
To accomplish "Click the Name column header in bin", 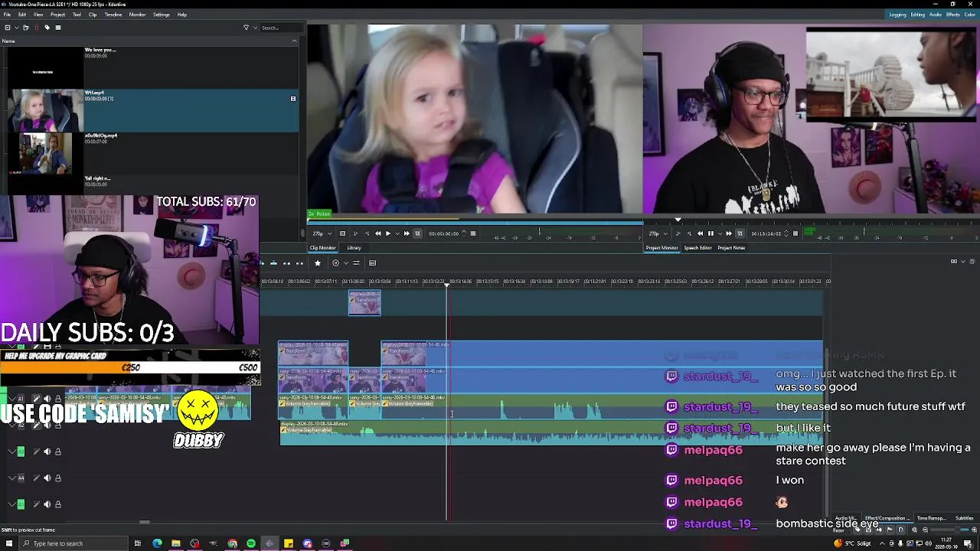I will pyautogui.click(x=149, y=41).
